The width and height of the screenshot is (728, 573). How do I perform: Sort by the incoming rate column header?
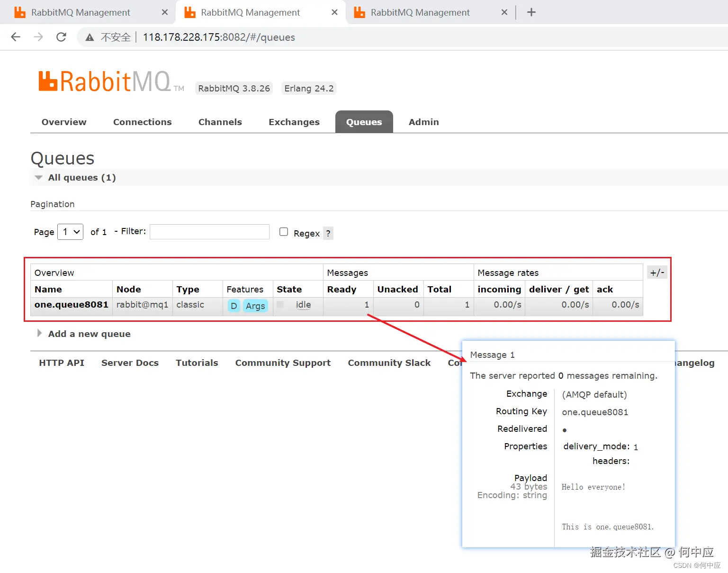(499, 289)
